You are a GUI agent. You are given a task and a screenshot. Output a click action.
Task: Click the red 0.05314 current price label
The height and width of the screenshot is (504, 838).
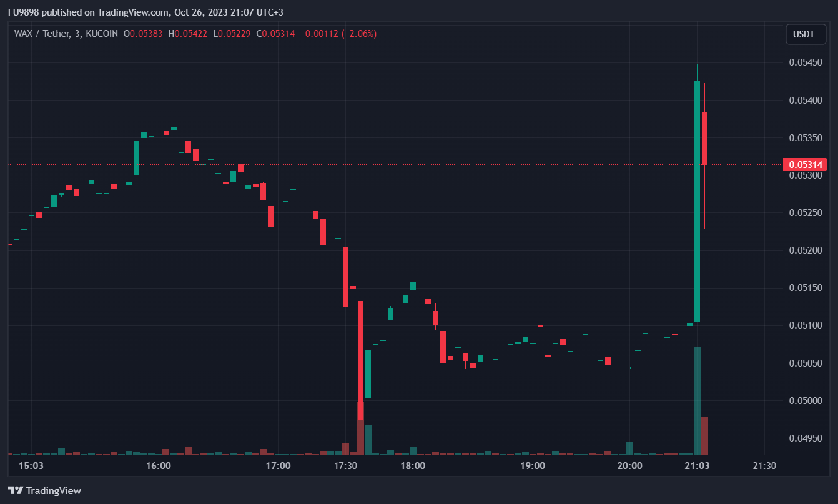804,165
